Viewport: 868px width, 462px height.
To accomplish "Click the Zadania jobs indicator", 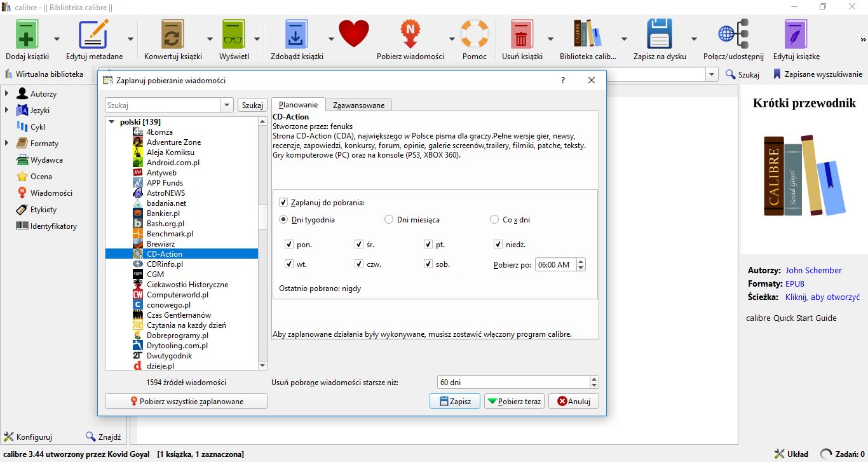I will point(843,454).
